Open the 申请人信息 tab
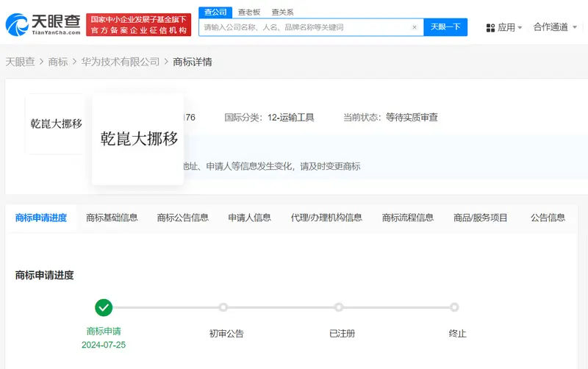 click(249, 218)
